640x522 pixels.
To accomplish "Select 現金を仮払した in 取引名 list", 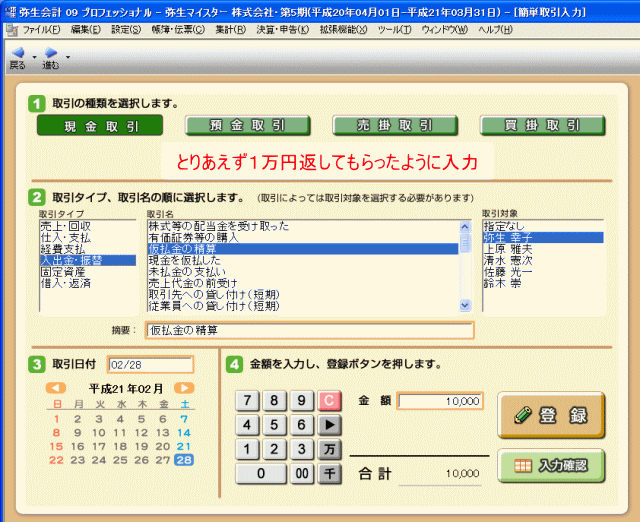I will (303, 260).
